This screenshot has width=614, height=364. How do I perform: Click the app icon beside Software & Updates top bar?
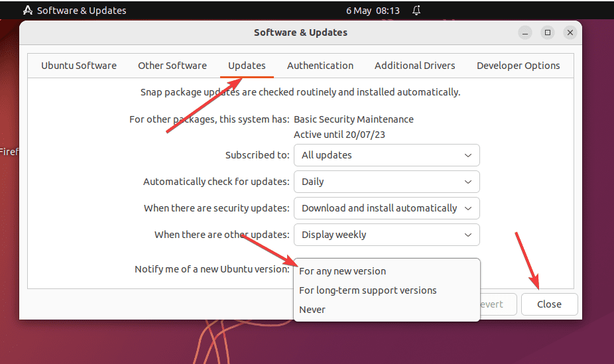[x=28, y=11]
